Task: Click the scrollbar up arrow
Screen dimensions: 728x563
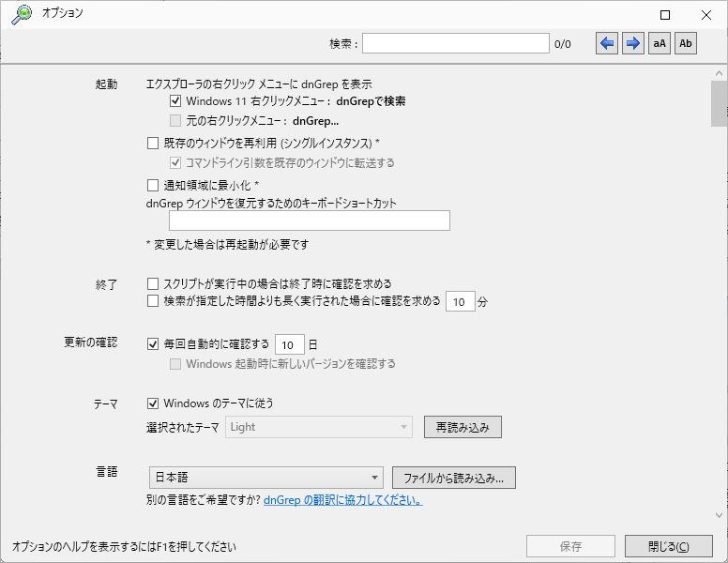Action: point(720,73)
